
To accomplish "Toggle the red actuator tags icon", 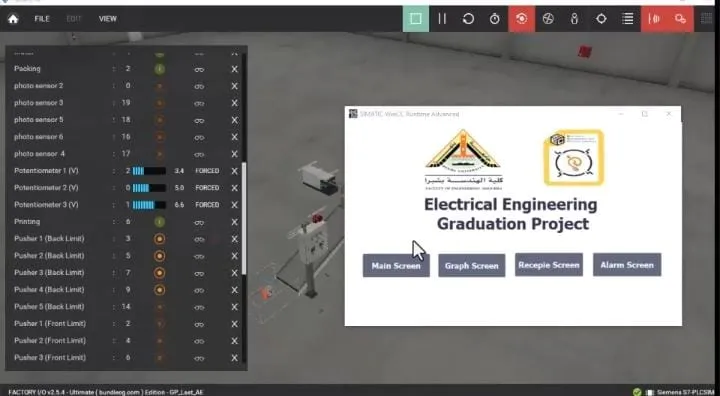I will [x=680, y=19].
